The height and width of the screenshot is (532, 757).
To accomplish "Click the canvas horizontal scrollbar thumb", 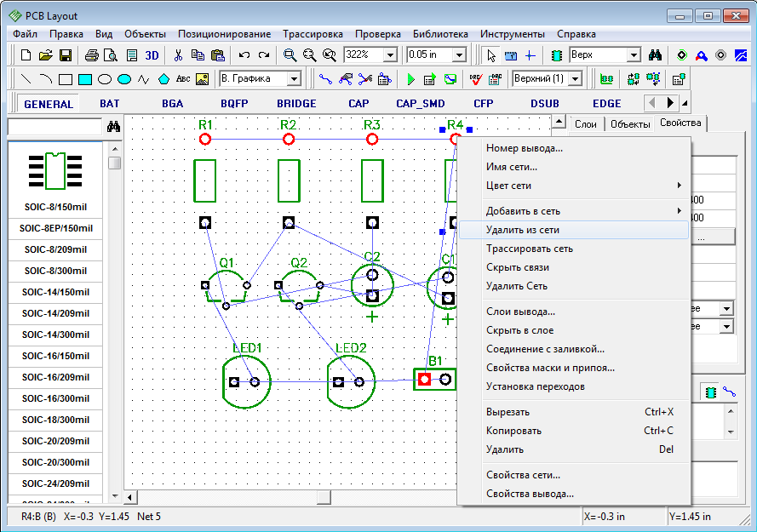I will (324, 497).
